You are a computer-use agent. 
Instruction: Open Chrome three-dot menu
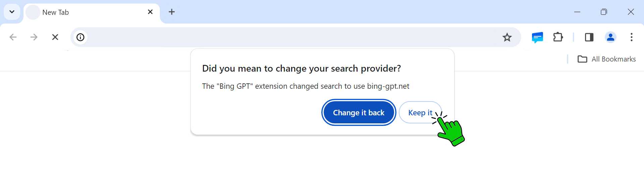pos(631,37)
